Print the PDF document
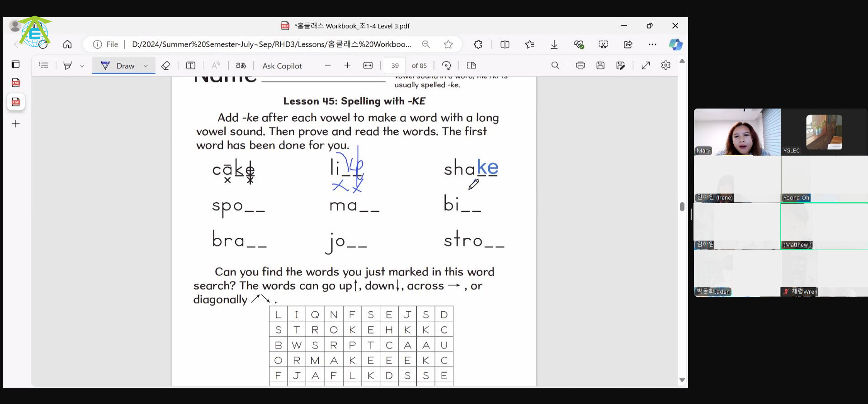The width and height of the screenshot is (868, 404). (580, 66)
